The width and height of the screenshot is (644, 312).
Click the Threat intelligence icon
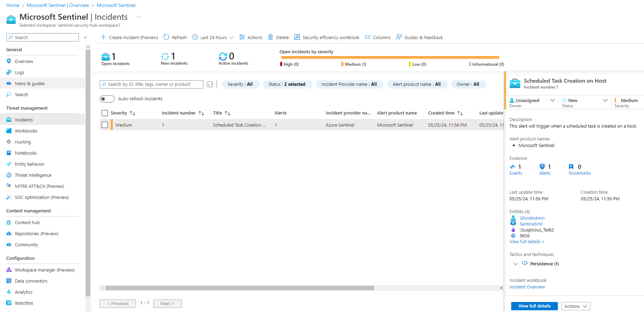pyautogui.click(x=9, y=175)
